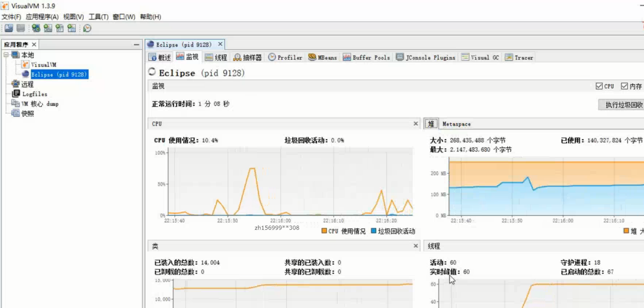Uncheck the 内存 checkbox
This screenshot has width=644, height=308.
[624, 86]
